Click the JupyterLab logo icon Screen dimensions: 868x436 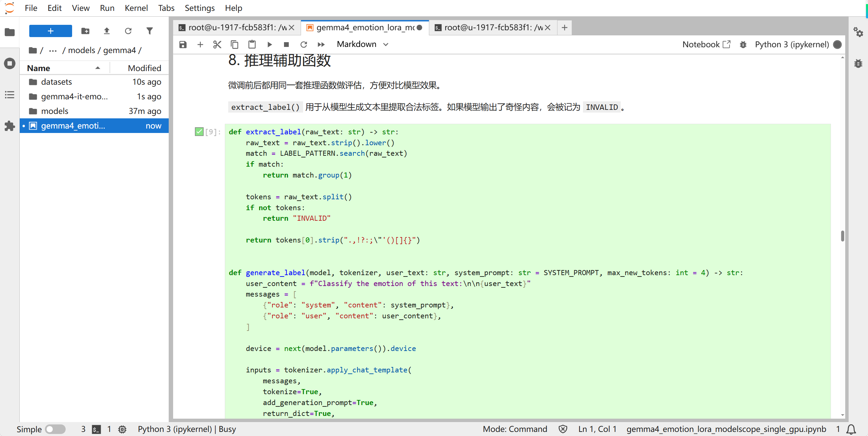tap(10, 8)
